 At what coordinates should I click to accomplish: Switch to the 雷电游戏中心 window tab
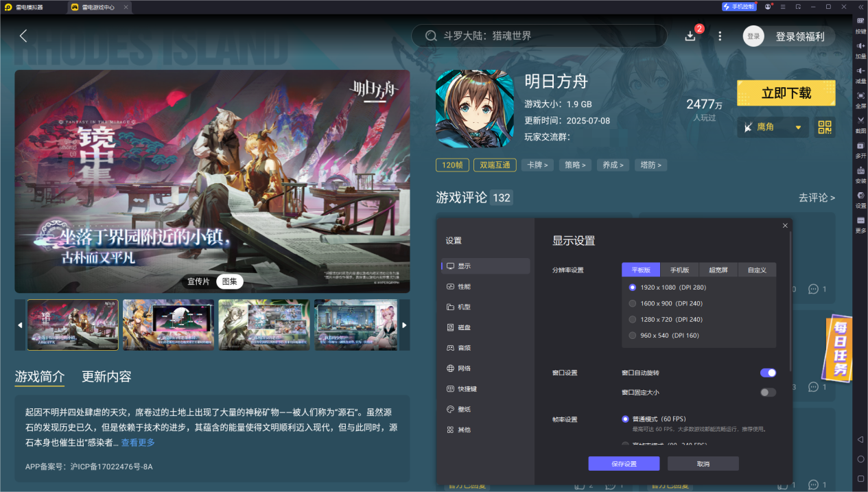(x=99, y=7)
